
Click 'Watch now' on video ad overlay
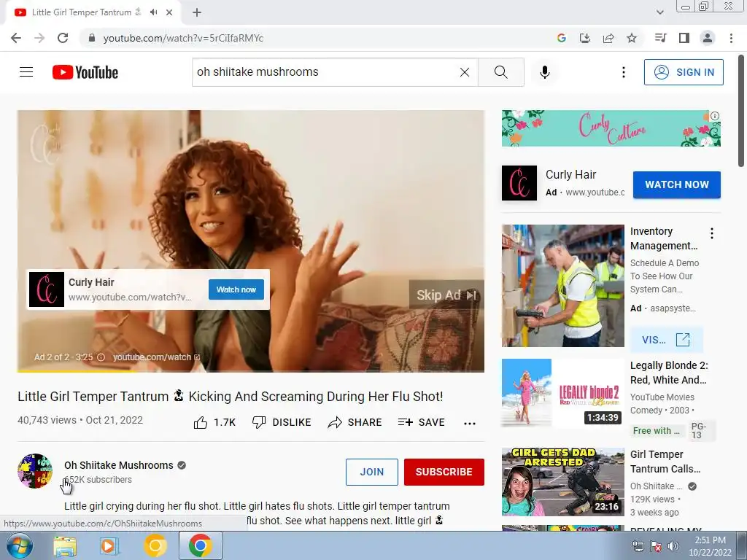pos(236,289)
